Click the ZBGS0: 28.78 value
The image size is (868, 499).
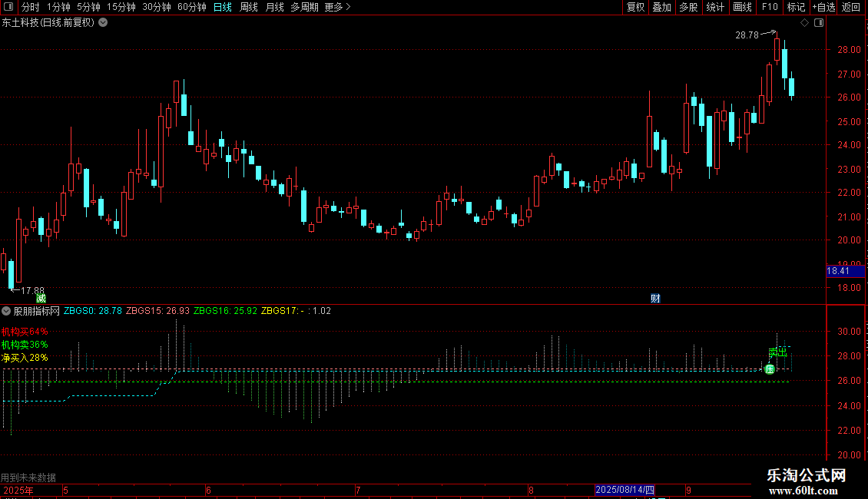pyautogui.click(x=92, y=311)
